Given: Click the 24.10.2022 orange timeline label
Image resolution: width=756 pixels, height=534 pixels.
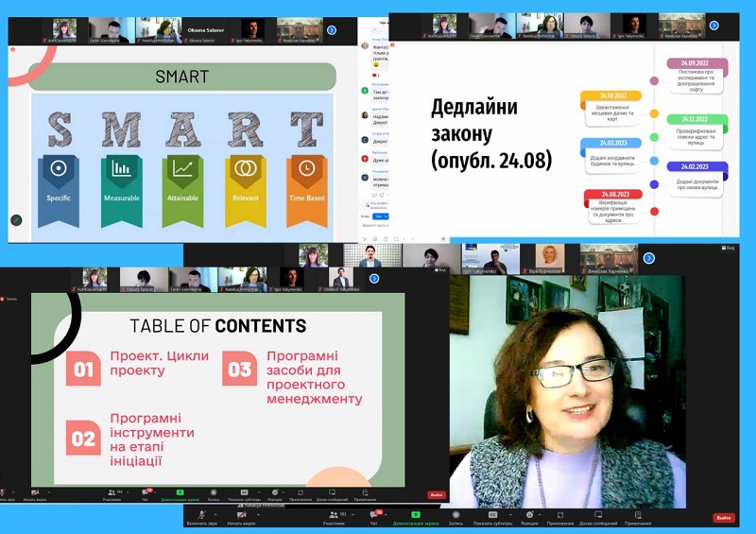Looking at the screenshot, I should tap(612, 95).
